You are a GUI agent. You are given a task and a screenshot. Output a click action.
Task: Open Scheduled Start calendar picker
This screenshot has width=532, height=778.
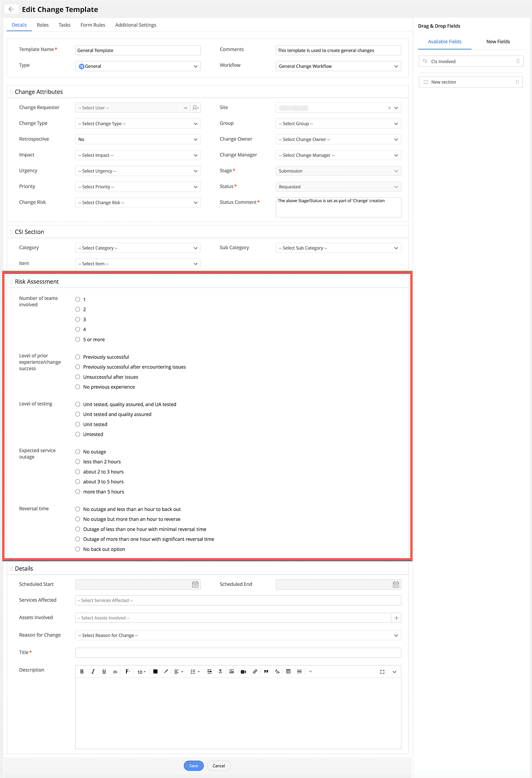(195, 584)
